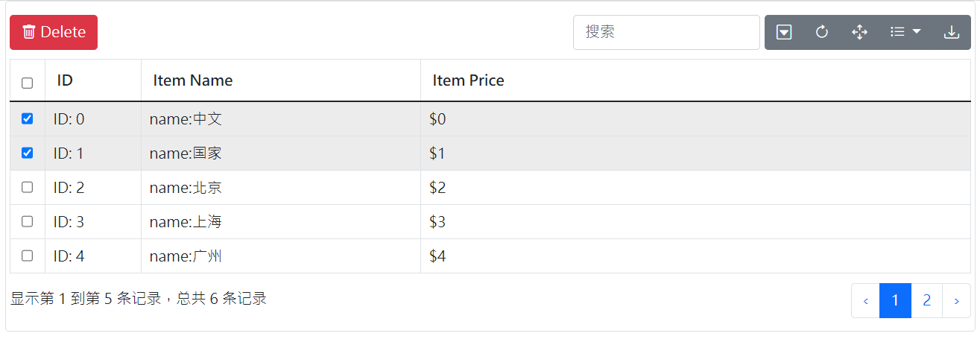Viewport: 980px width, 339px height.
Task: Select page 1 in pagination
Action: coord(896,300)
